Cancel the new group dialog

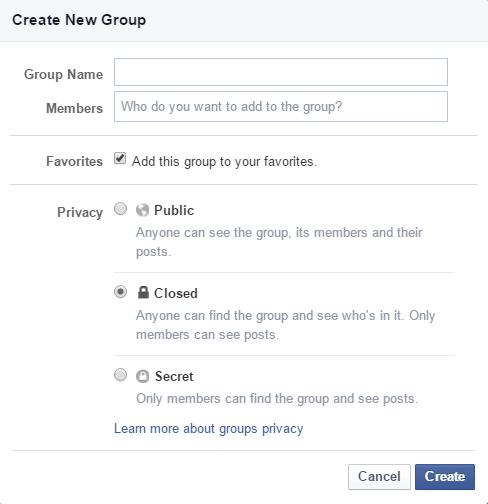click(379, 477)
